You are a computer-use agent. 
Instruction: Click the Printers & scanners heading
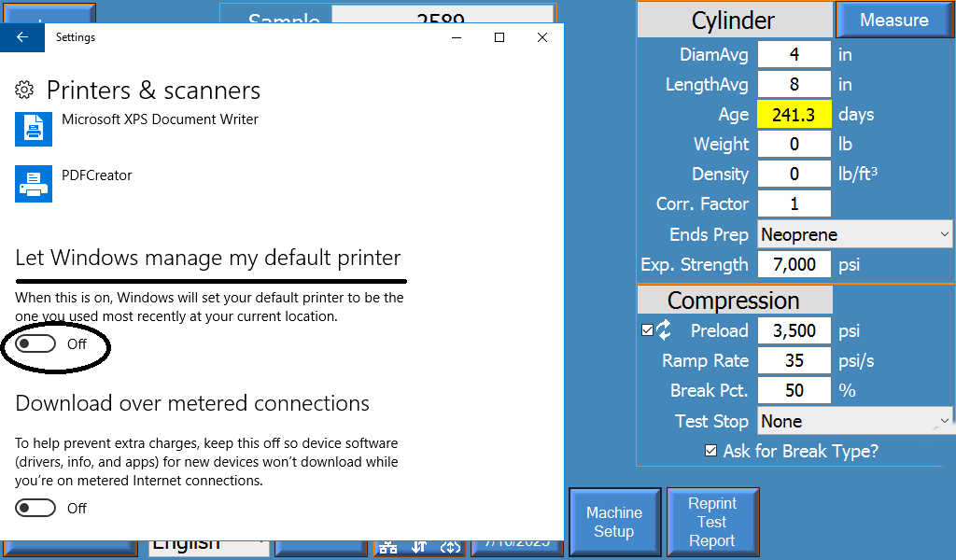(154, 91)
